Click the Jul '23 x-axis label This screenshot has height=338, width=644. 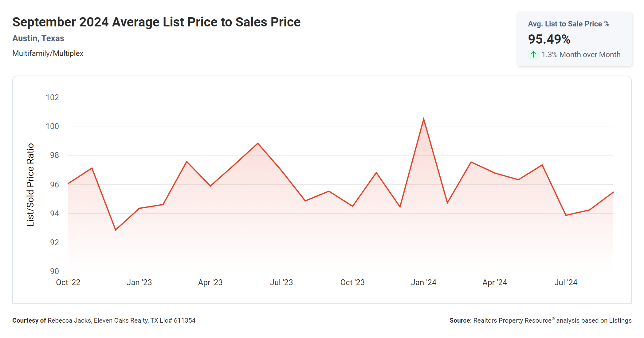pyautogui.click(x=281, y=282)
